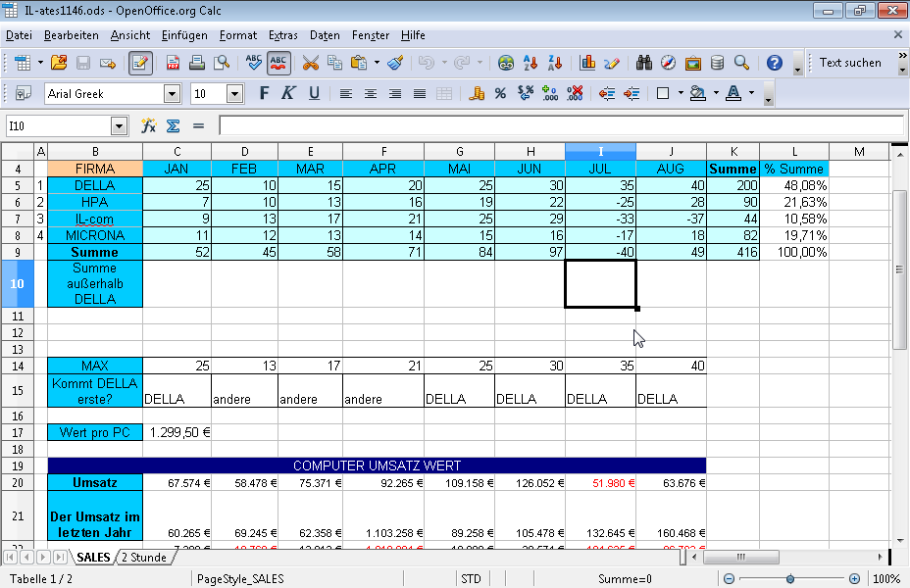
Task: Export directly as PDF
Action: click(x=173, y=63)
